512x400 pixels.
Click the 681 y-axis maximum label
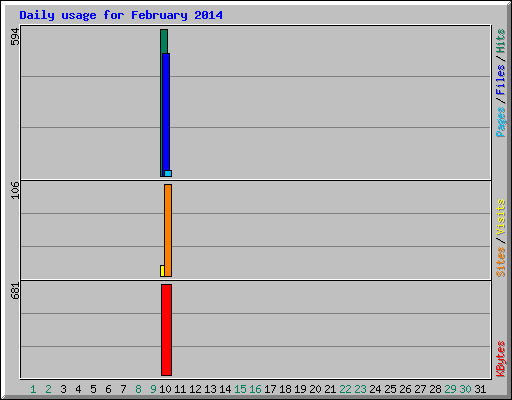pyautogui.click(x=15, y=290)
